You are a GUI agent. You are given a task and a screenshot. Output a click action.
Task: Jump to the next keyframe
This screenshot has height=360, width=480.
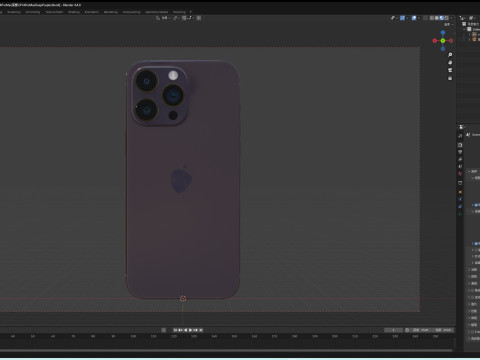point(196,330)
